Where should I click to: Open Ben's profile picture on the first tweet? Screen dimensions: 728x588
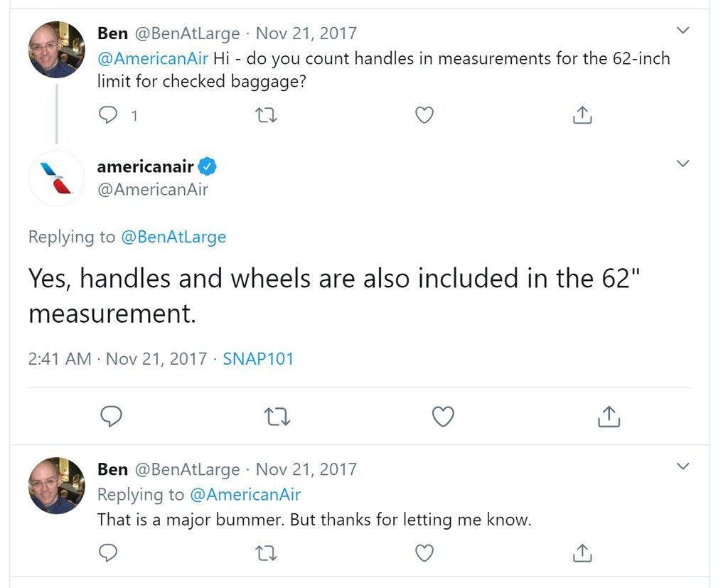57,49
